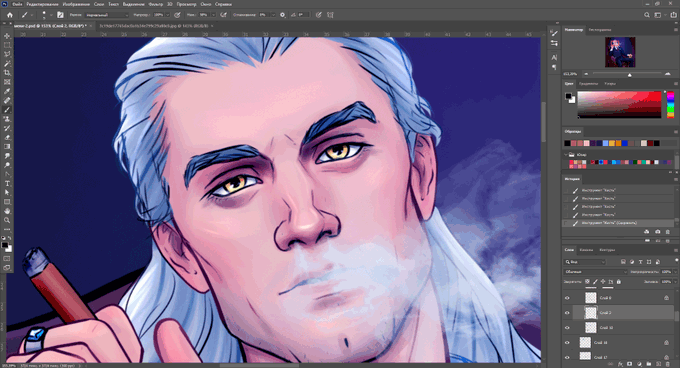The image size is (680, 368).
Task: Create a new layer
Action: tap(658, 364)
